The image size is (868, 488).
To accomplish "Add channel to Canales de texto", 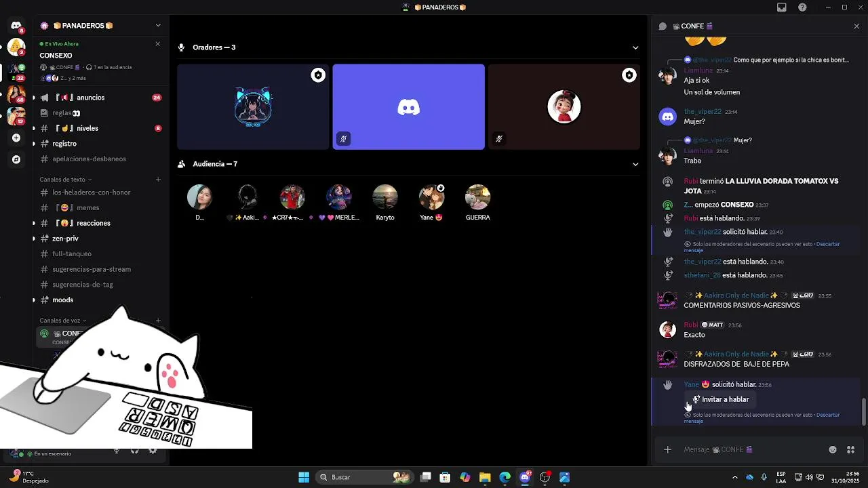I will [158, 180].
